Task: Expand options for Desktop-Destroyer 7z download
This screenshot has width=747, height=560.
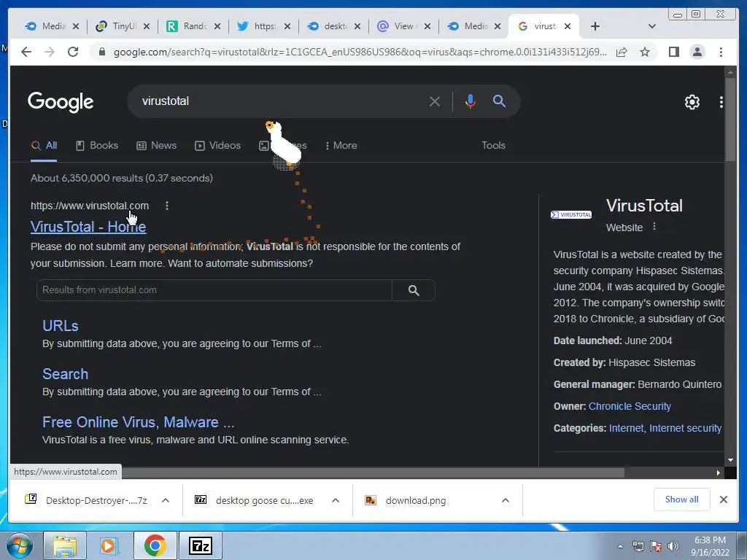Action: 166,500
